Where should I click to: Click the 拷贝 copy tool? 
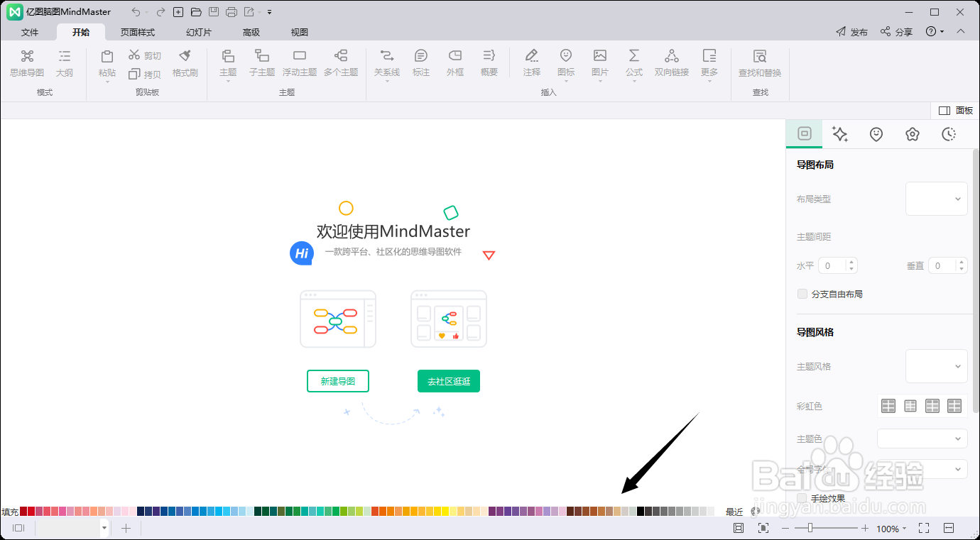[x=145, y=74]
